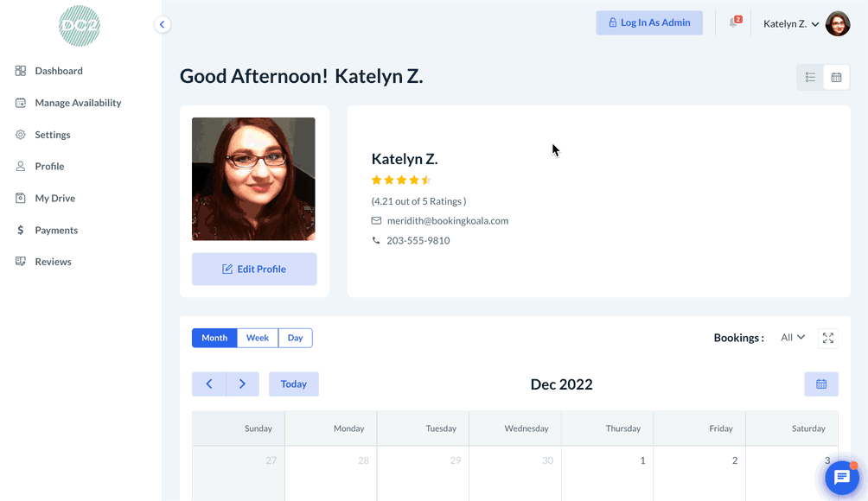This screenshot has width=868, height=501.
Task: Go to next month arrow
Action: (x=242, y=384)
